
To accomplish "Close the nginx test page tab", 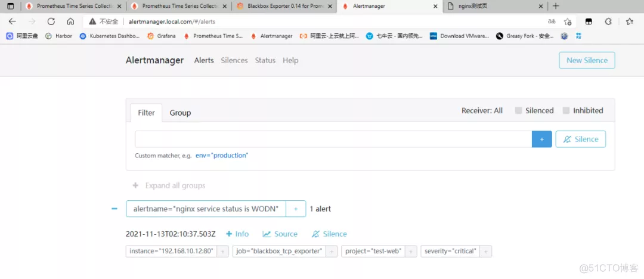I will point(541,6).
